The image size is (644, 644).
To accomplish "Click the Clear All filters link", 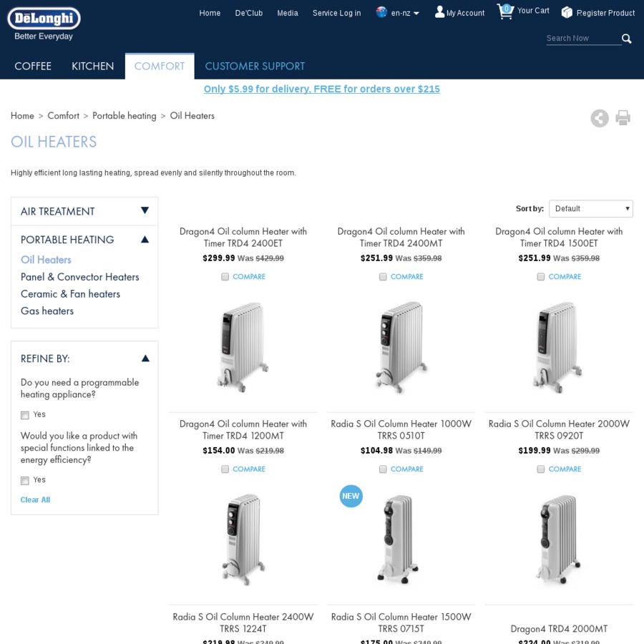I will pyautogui.click(x=35, y=499).
